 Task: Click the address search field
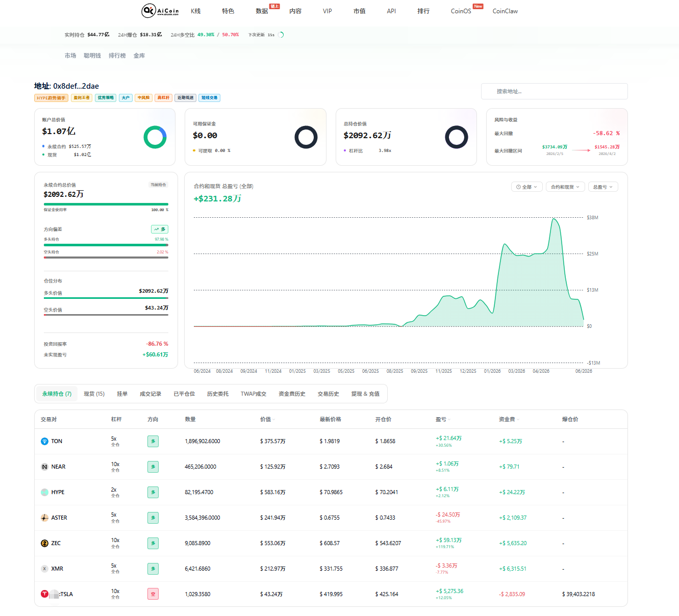[x=555, y=91]
